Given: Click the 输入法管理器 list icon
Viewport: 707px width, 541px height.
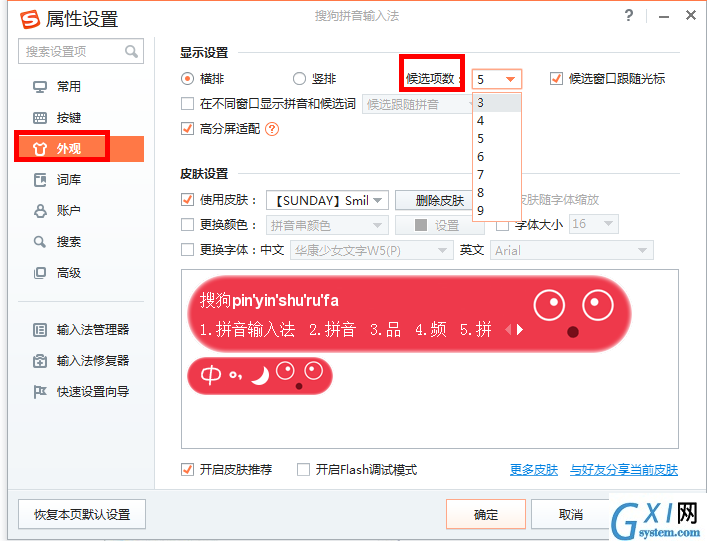Looking at the screenshot, I should (x=40, y=330).
